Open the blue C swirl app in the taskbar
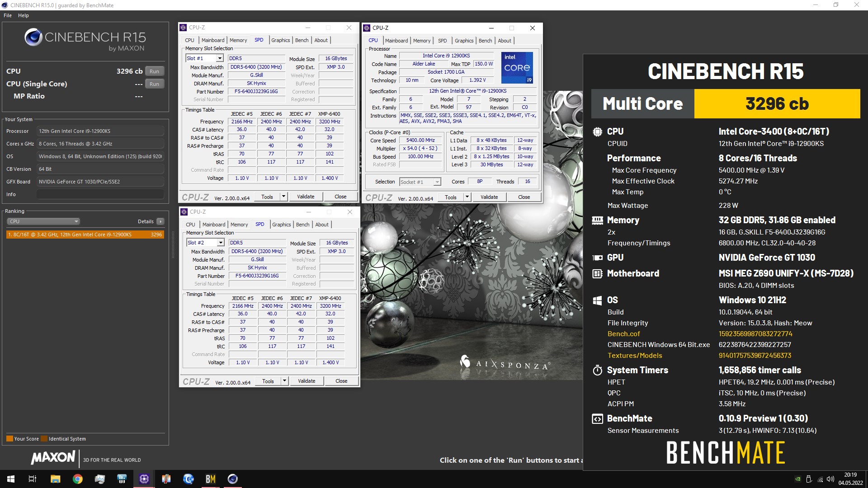This screenshot has height=488, width=868. [188, 479]
